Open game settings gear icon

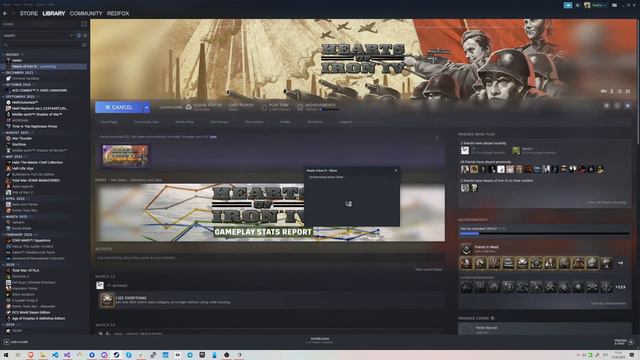(x=607, y=106)
